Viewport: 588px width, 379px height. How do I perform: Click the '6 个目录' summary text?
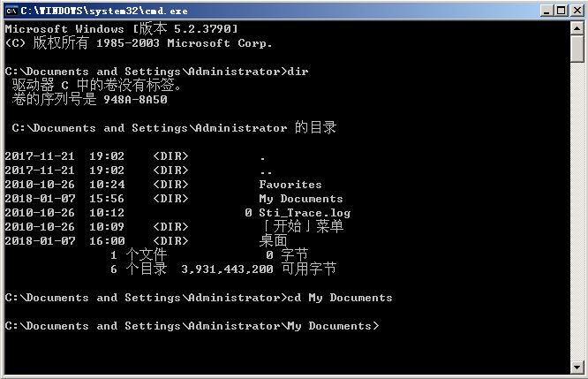click(x=139, y=269)
